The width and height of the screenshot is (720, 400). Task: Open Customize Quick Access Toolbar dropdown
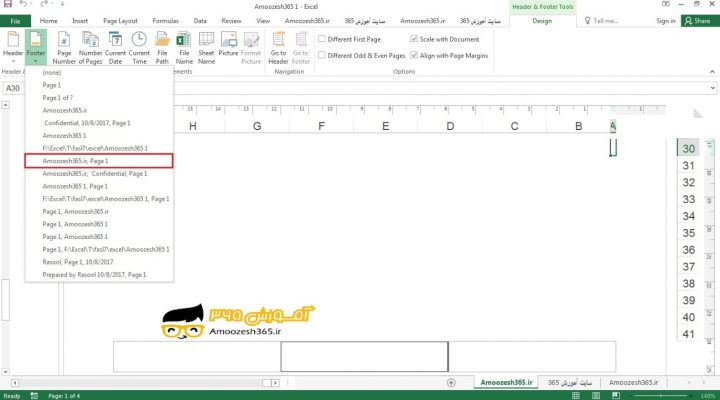click(62, 4)
